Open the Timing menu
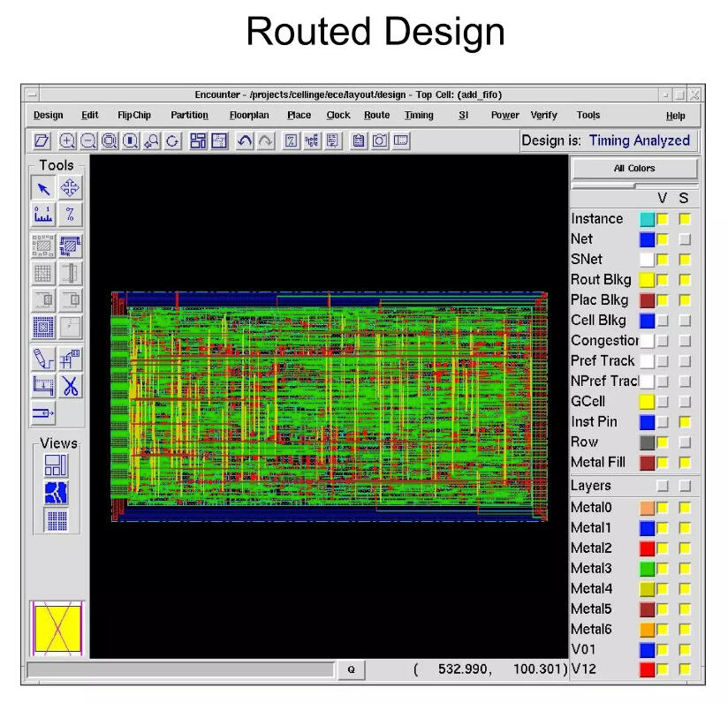 click(x=419, y=115)
